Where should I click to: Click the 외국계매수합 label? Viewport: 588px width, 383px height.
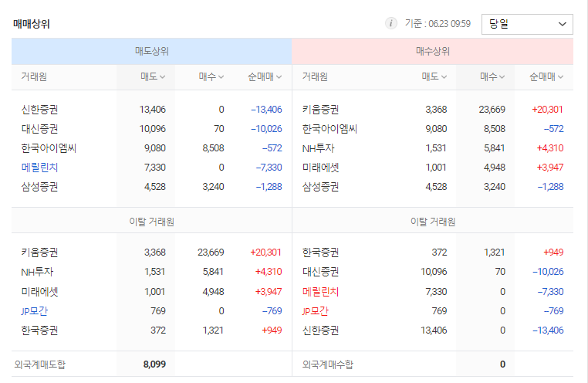pyautogui.click(x=328, y=364)
